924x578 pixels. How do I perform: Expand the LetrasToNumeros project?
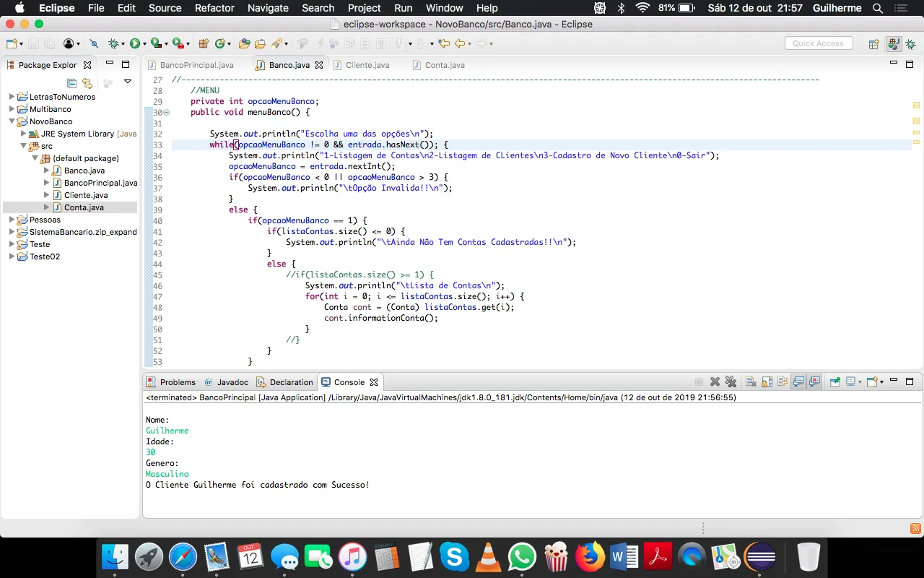12,97
